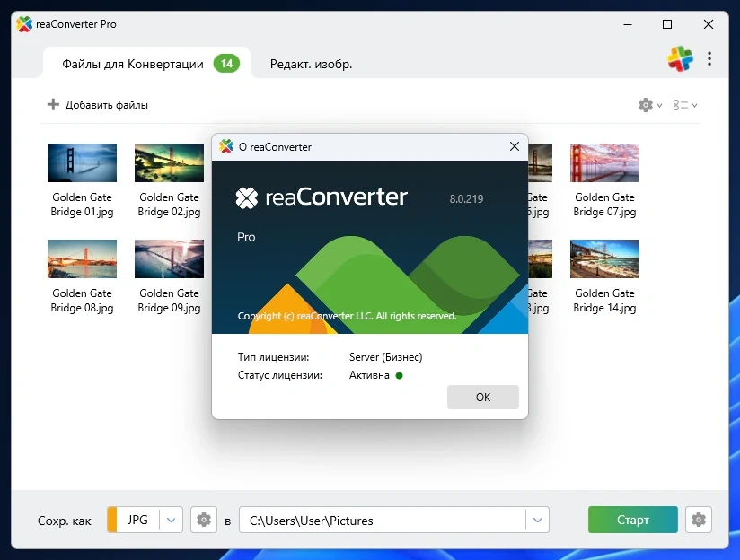The image size is (740, 560).
Task: Expand the output folder dropdown arrow
Action: [537, 520]
